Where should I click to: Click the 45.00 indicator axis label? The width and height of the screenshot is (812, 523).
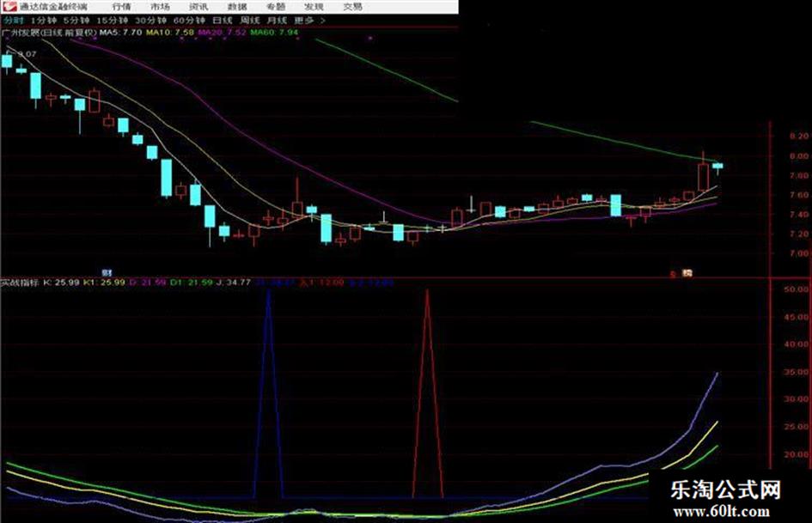coord(797,317)
